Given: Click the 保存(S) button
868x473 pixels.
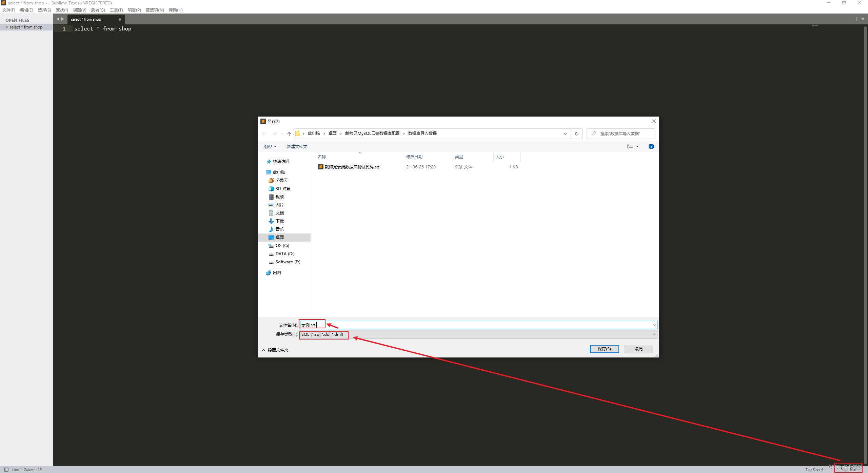Looking at the screenshot, I should coord(604,349).
